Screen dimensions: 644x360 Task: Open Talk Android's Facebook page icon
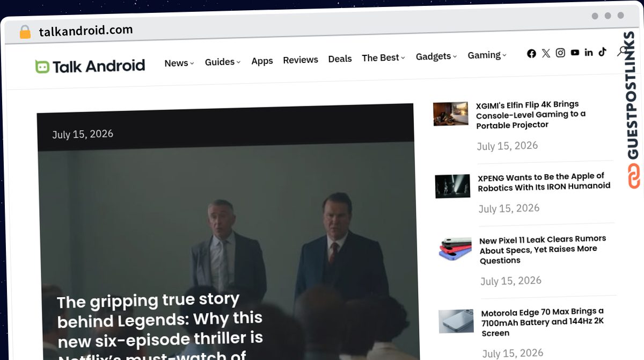[531, 53]
